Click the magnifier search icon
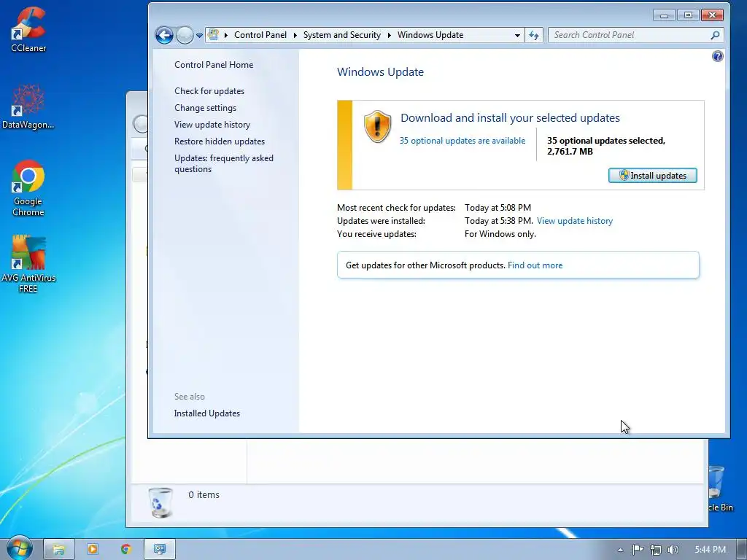Viewport: 747px width, 560px height. pos(715,35)
